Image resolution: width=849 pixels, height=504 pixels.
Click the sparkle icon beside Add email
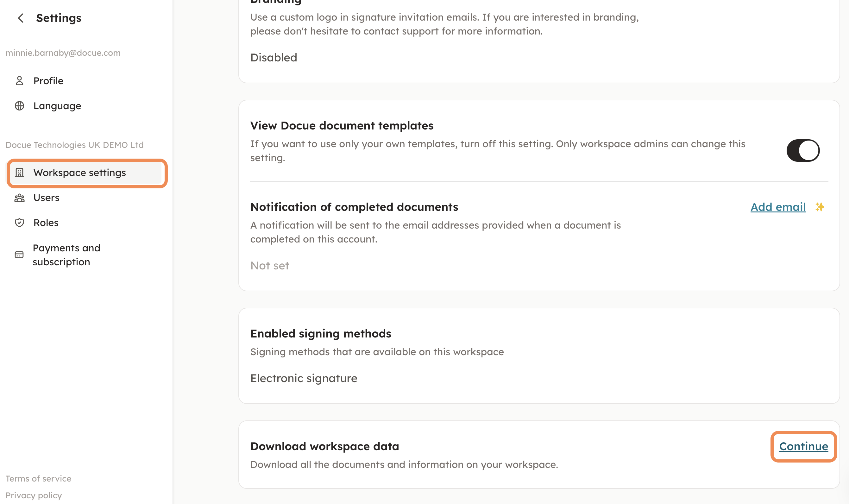[x=820, y=207]
